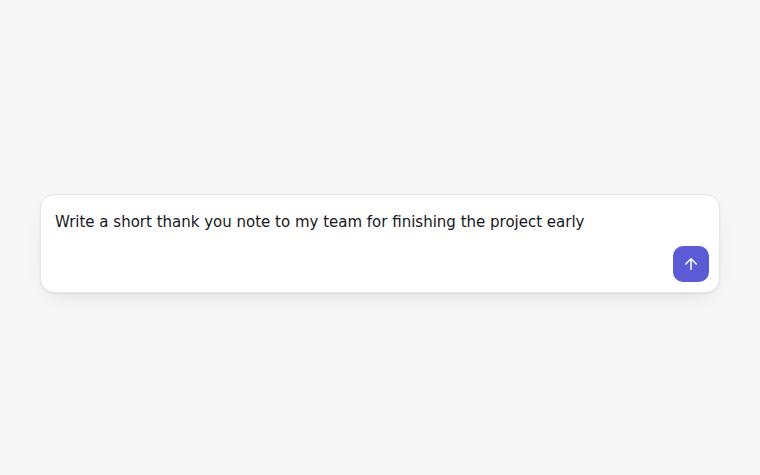Click the word "thank" in the prompt
This screenshot has width=760, height=475.
pyautogui.click(x=178, y=222)
